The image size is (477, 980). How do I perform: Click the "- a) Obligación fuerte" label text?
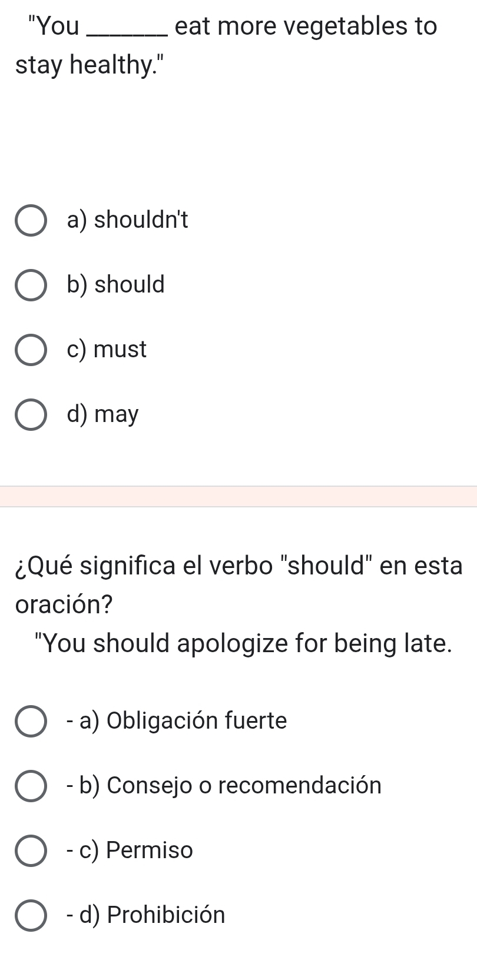pyautogui.click(x=177, y=721)
